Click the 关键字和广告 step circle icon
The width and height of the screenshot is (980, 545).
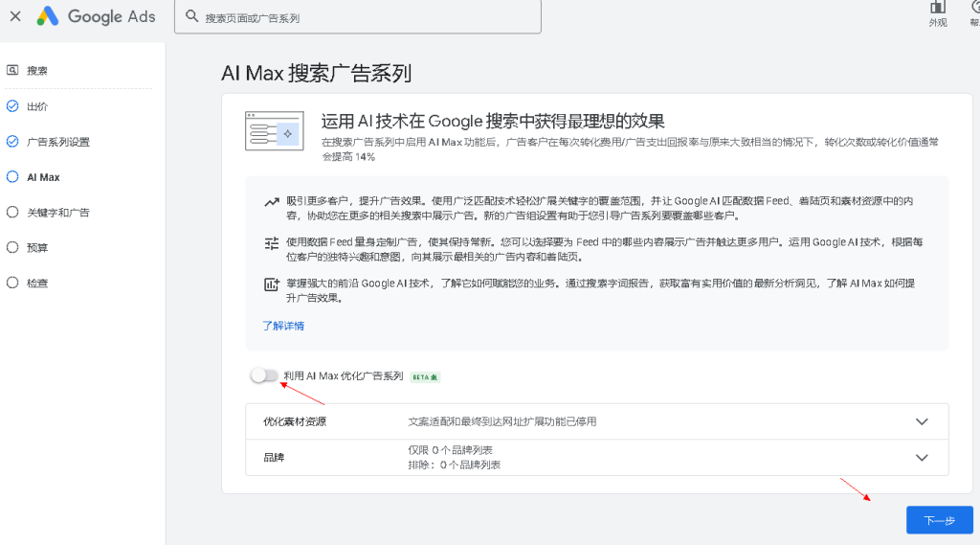coord(12,212)
